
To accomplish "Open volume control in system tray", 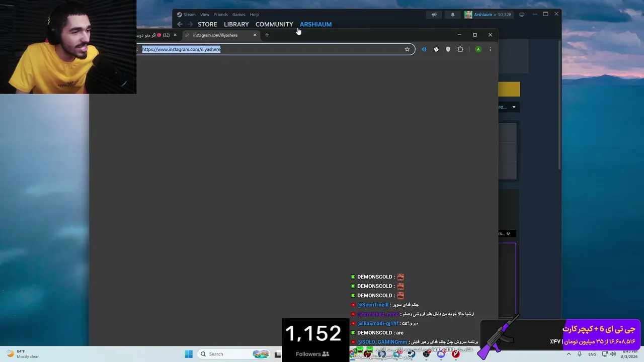I will click(613, 354).
